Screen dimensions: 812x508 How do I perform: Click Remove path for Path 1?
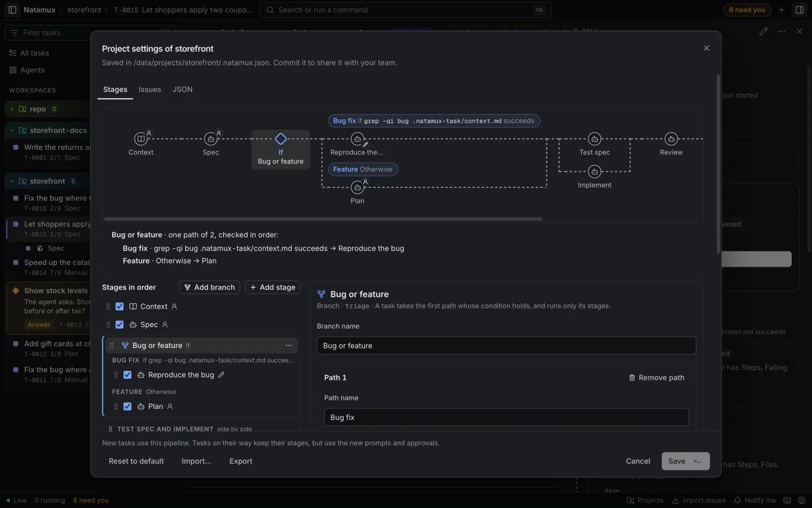(656, 377)
